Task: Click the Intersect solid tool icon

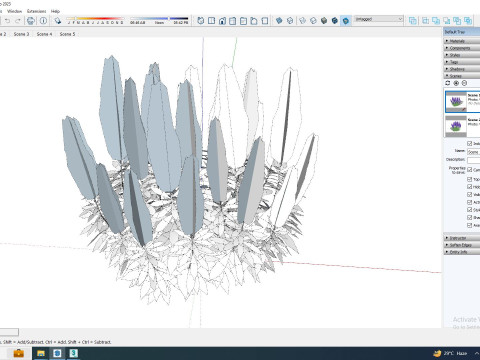Action: 425,21
